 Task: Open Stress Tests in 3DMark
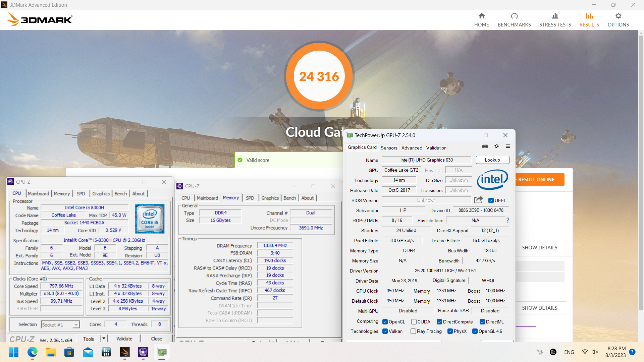(555, 20)
